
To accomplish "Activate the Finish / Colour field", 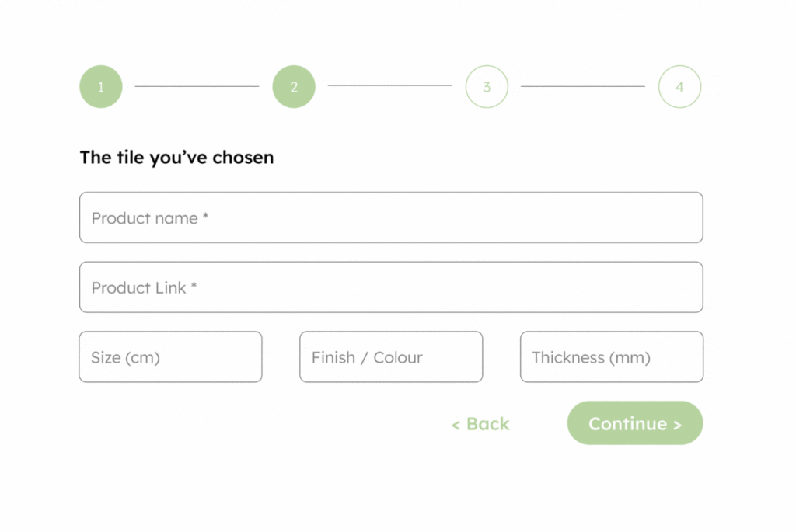I will tap(391, 357).
